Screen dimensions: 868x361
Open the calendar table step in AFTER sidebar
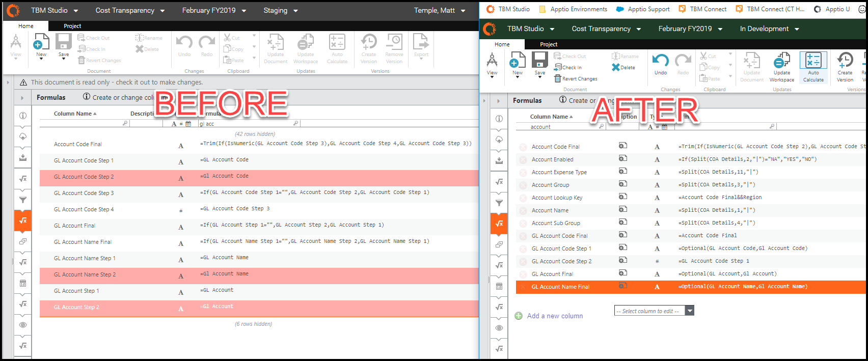point(499,286)
